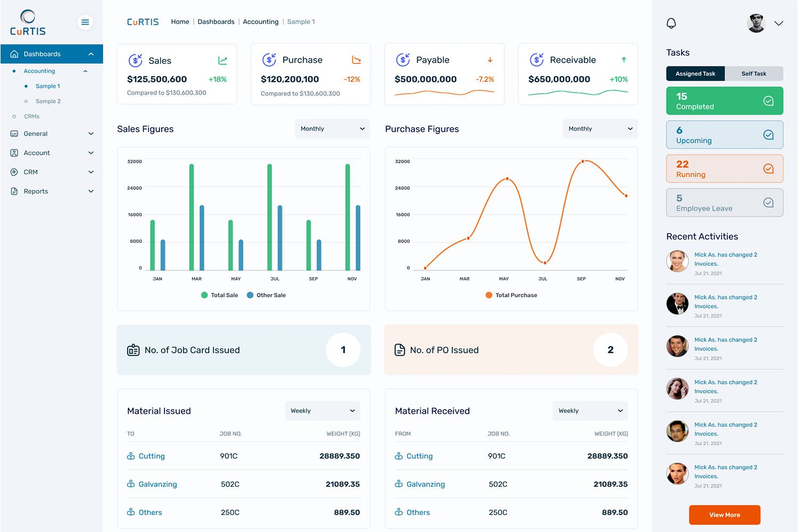Open the Galvanizing link in Material Issued

click(157, 484)
